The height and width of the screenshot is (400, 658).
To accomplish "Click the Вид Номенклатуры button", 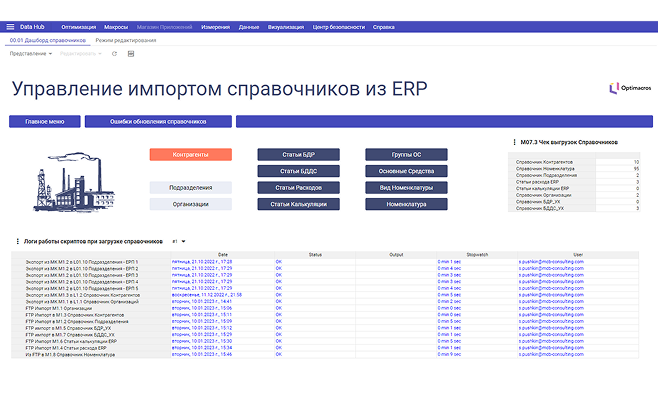I will tap(406, 188).
